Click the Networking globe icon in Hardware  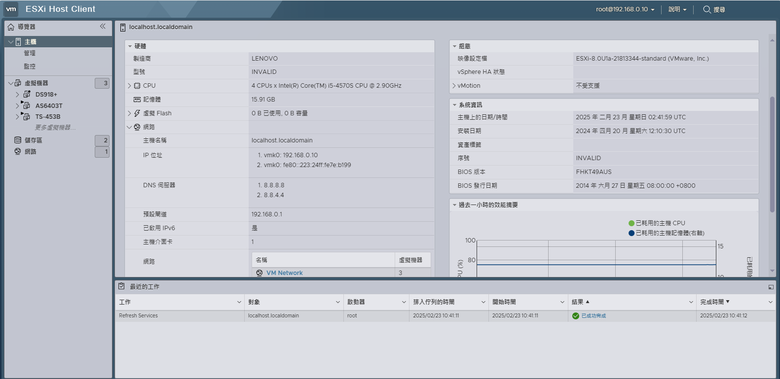[x=137, y=127]
